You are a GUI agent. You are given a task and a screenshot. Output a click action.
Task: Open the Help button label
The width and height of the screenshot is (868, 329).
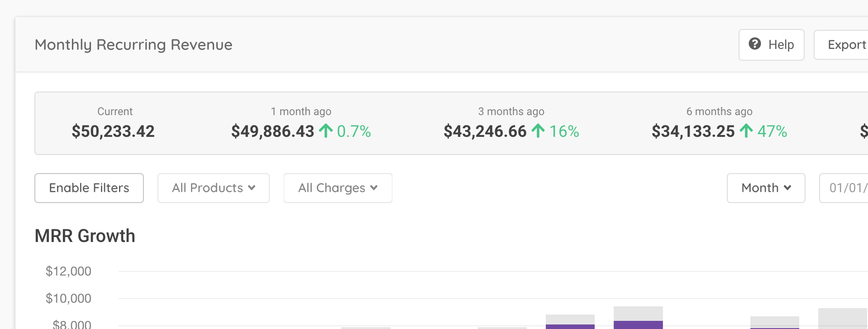[781, 45]
